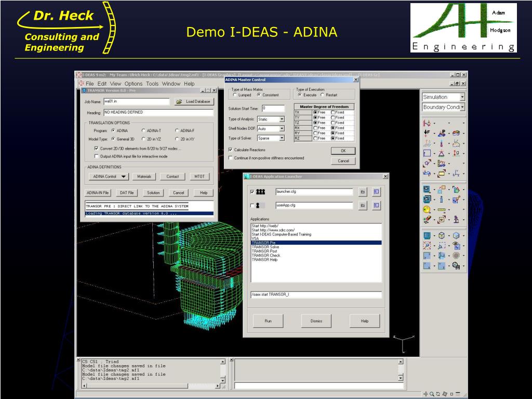Viewport: 532px width, 399px height.
Task: Open the Window menu
Action: coord(171,84)
